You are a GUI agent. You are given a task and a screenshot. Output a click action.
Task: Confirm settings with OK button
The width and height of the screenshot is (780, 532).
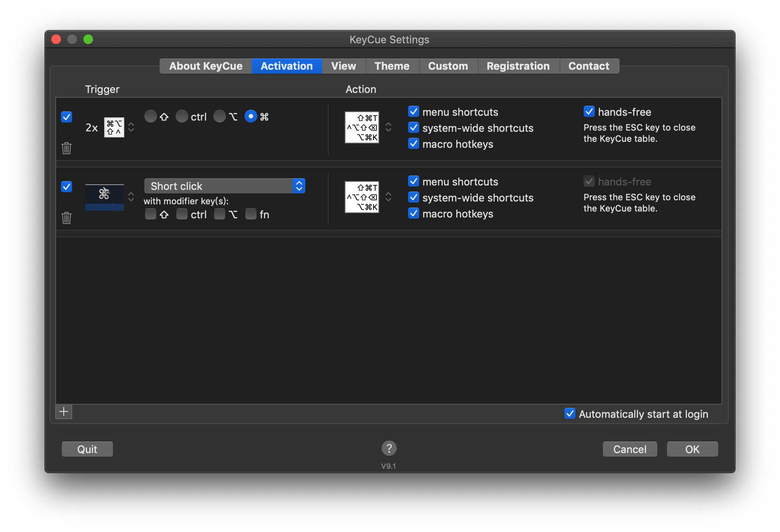[x=693, y=449]
